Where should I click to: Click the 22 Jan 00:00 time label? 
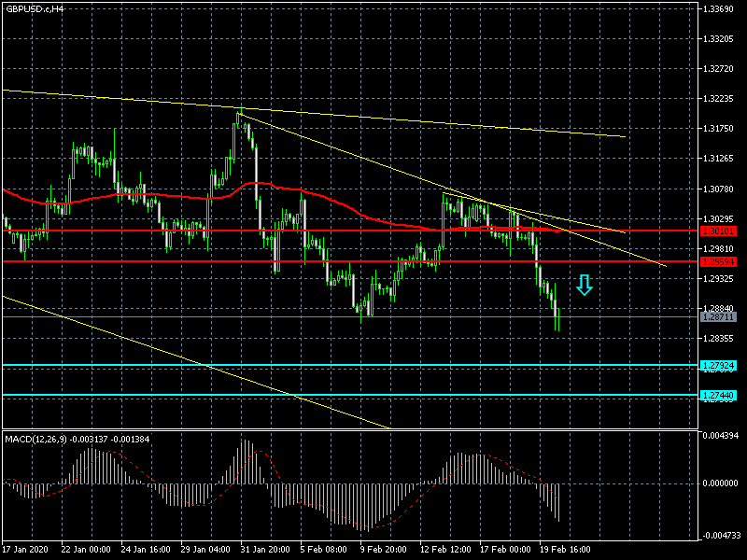click(x=86, y=549)
